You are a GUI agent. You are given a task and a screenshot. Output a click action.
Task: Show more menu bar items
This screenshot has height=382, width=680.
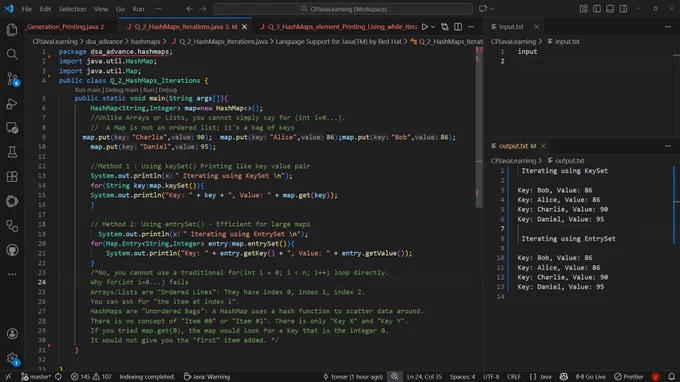(158, 9)
